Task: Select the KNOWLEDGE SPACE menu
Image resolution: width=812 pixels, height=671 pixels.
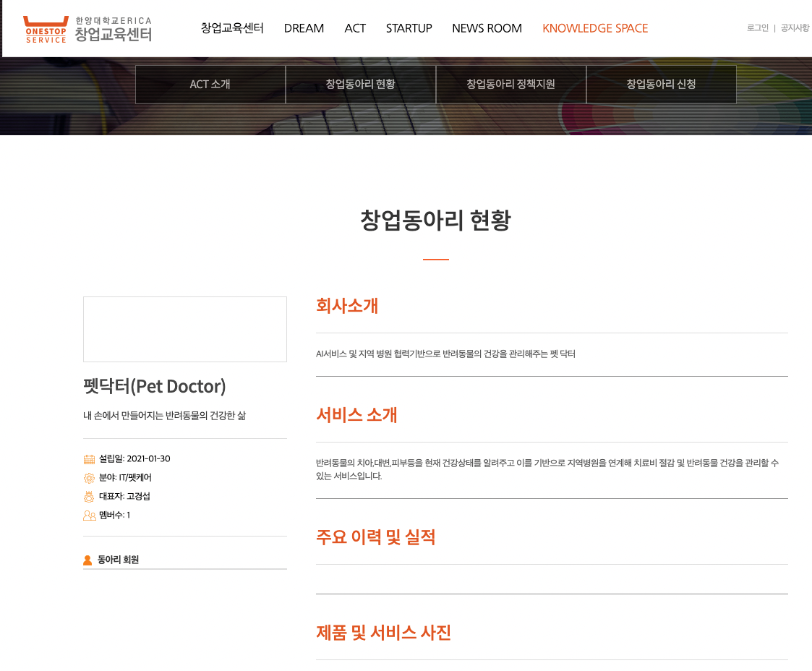Action: point(595,28)
